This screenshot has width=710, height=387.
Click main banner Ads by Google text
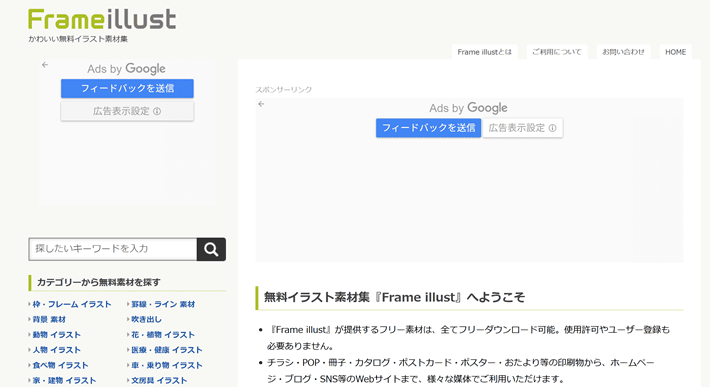pos(468,108)
